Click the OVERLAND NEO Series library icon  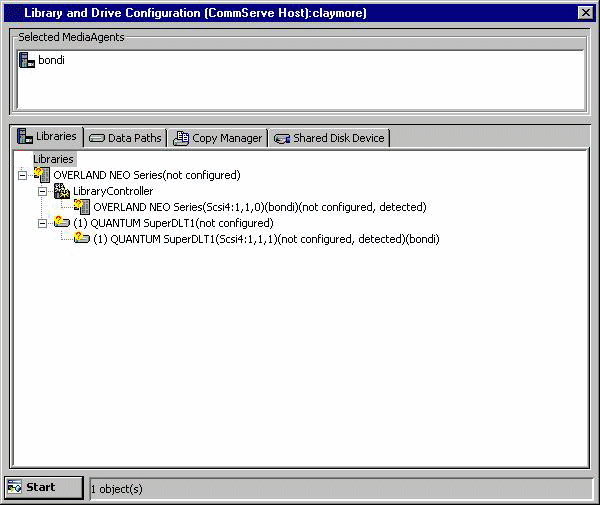pos(42,175)
